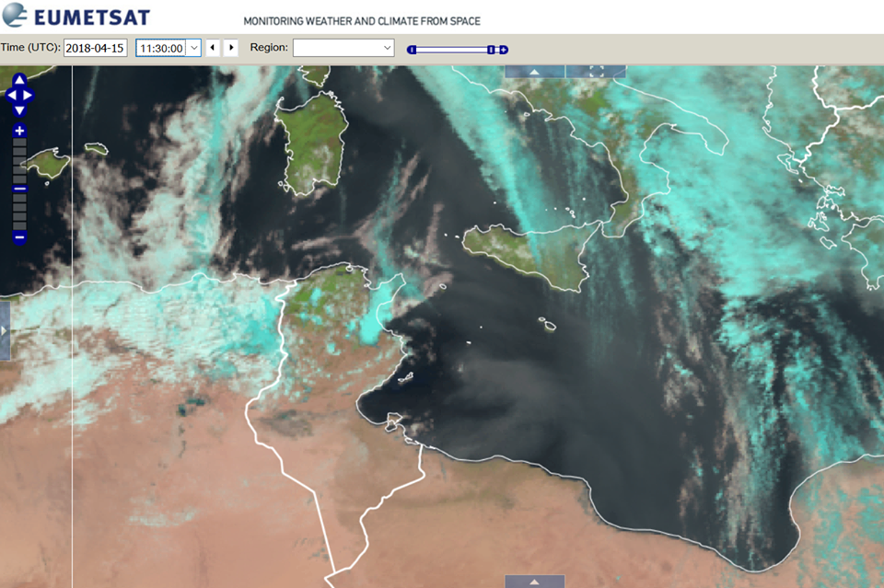884x588 pixels.
Task: Pan the map up with the arrow
Action: (x=19, y=80)
